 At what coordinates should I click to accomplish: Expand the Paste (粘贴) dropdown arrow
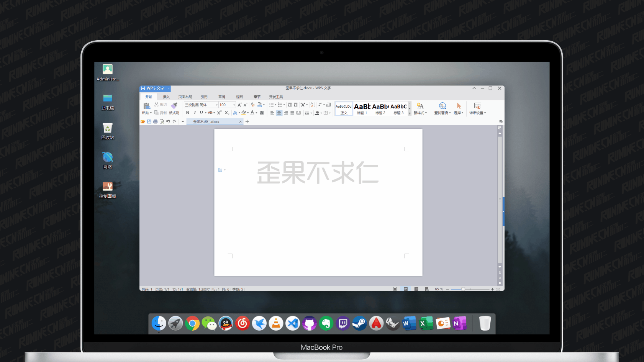click(x=151, y=113)
